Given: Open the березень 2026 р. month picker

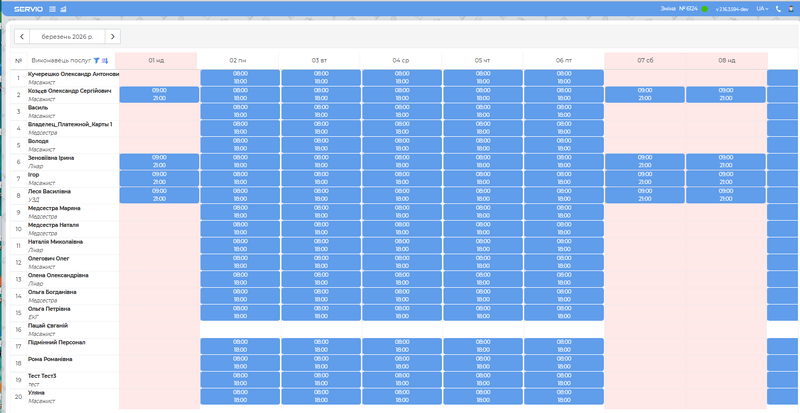Looking at the screenshot, I should pyautogui.click(x=68, y=36).
